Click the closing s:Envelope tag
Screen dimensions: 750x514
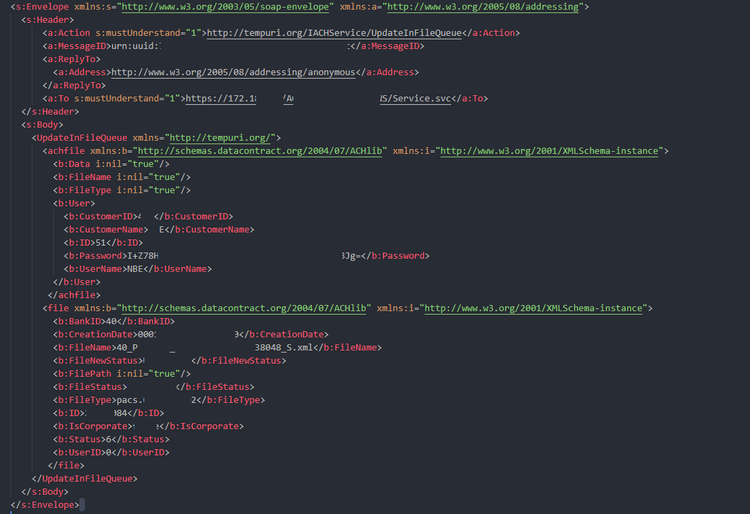pos(44,504)
